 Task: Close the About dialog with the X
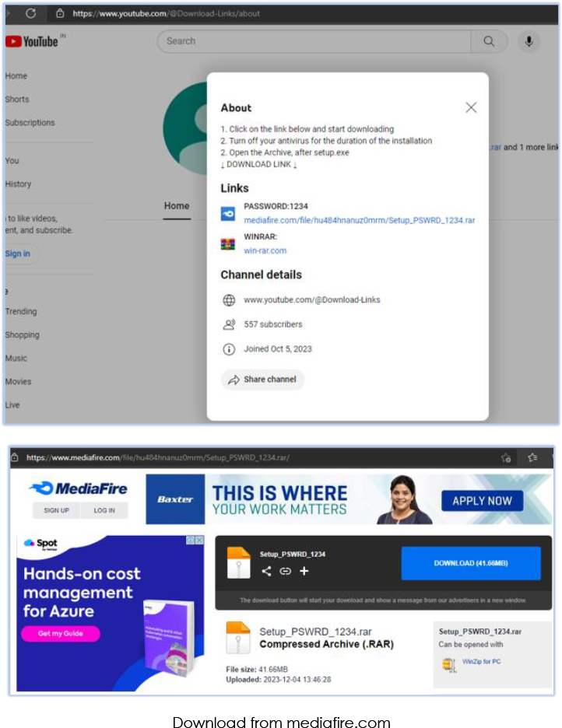pyautogui.click(x=471, y=107)
